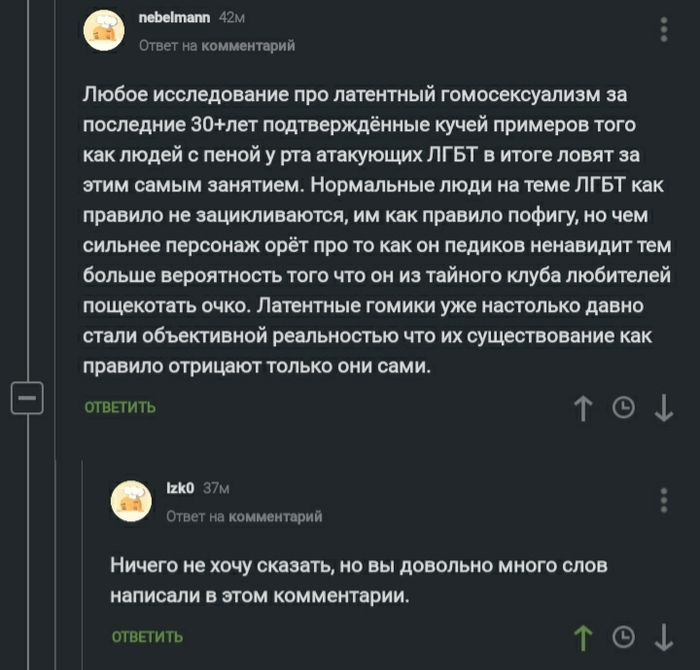Open lzk0's profile via the username
700x670 pixels.
click(x=180, y=489)
